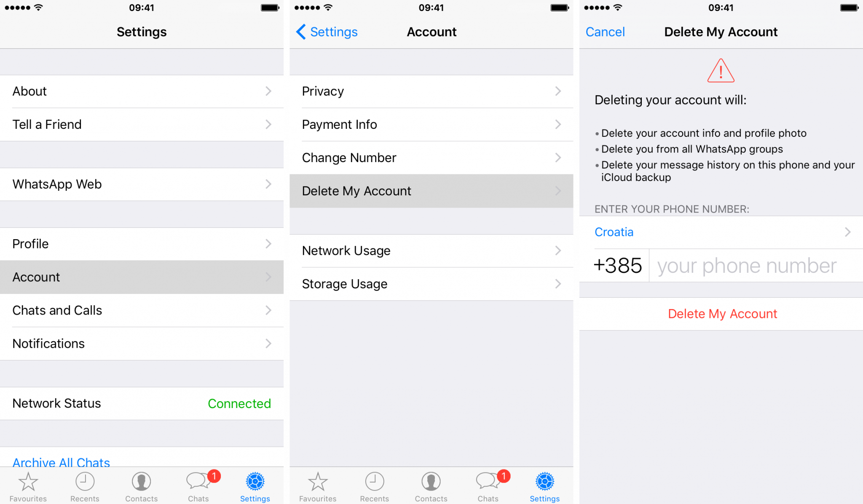Tap the Favourites tab icon
The image size is (863, 504).
pyautogui.click(x=28, y=484)
